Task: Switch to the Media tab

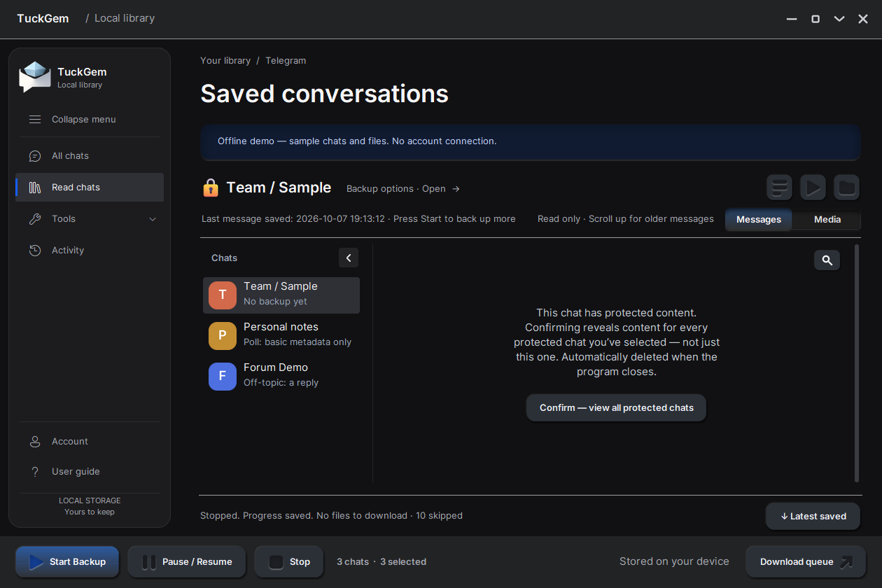Action: click(827, 220)
